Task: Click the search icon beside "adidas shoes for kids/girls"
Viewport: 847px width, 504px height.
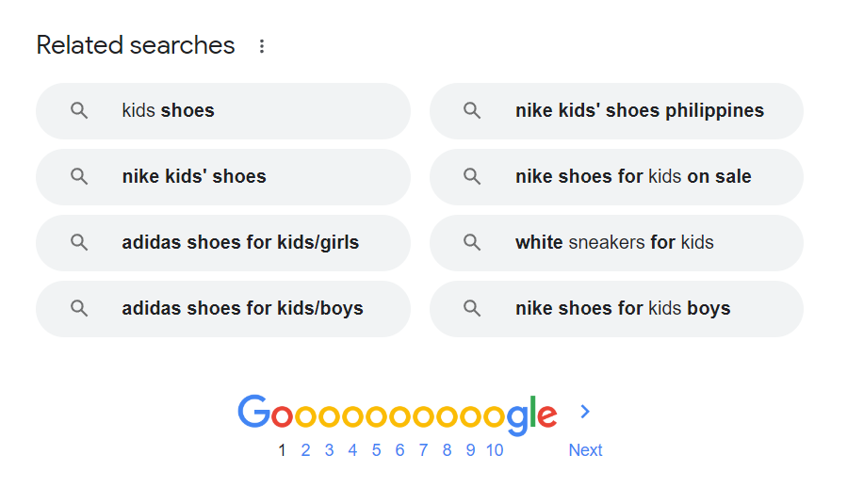Action: 79,243
